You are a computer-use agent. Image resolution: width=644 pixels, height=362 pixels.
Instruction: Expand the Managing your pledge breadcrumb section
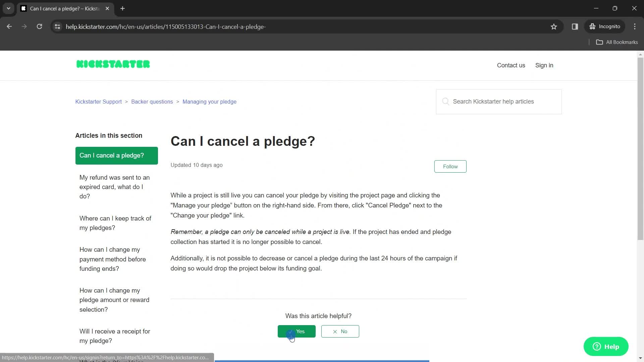pyautogui.click(x=210, y=101)
